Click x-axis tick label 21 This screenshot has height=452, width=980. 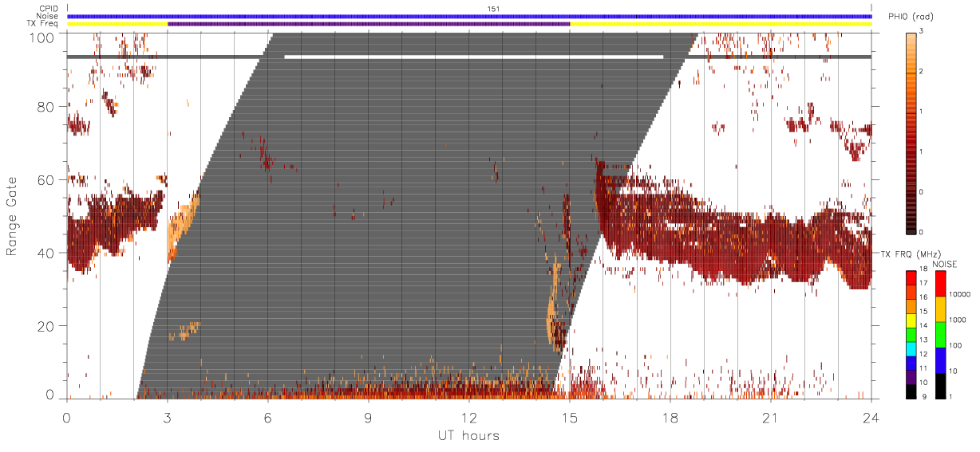click(771, 417)
